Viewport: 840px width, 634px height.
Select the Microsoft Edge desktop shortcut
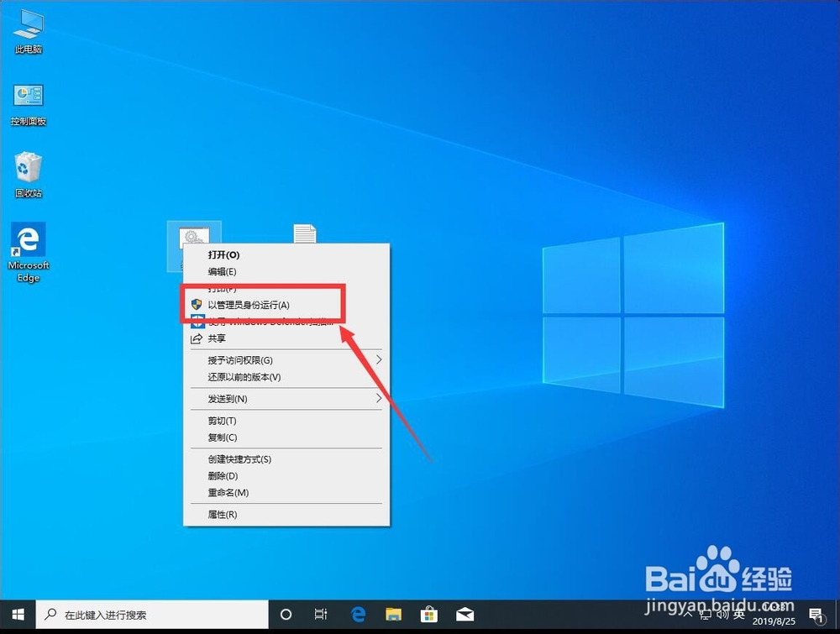(x=29, y=253)
